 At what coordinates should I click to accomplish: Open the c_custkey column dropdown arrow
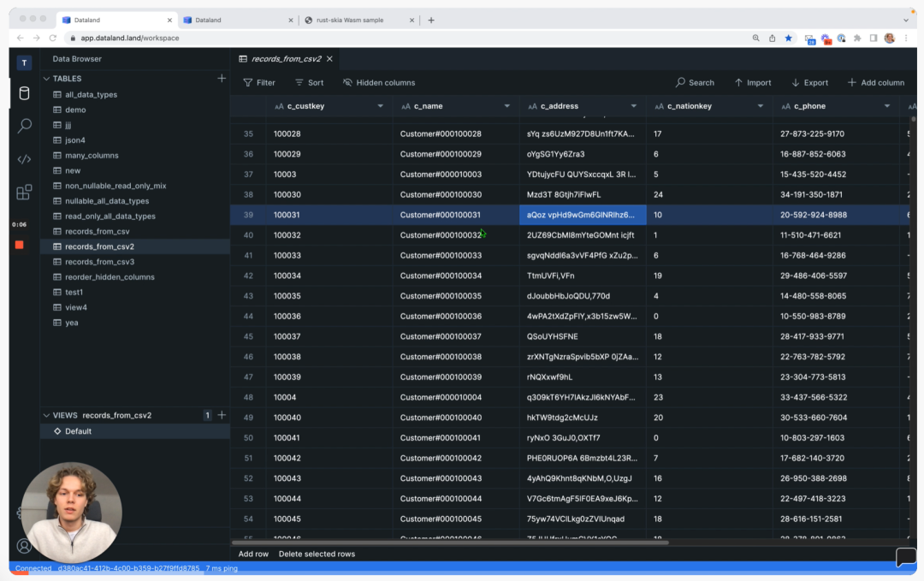pos(381,106)
